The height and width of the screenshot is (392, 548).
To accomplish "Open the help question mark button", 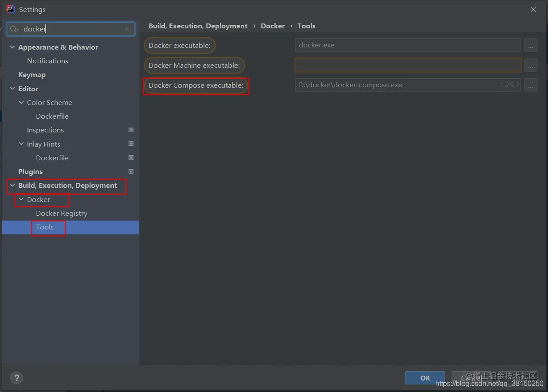I will [x=16, y=378].
